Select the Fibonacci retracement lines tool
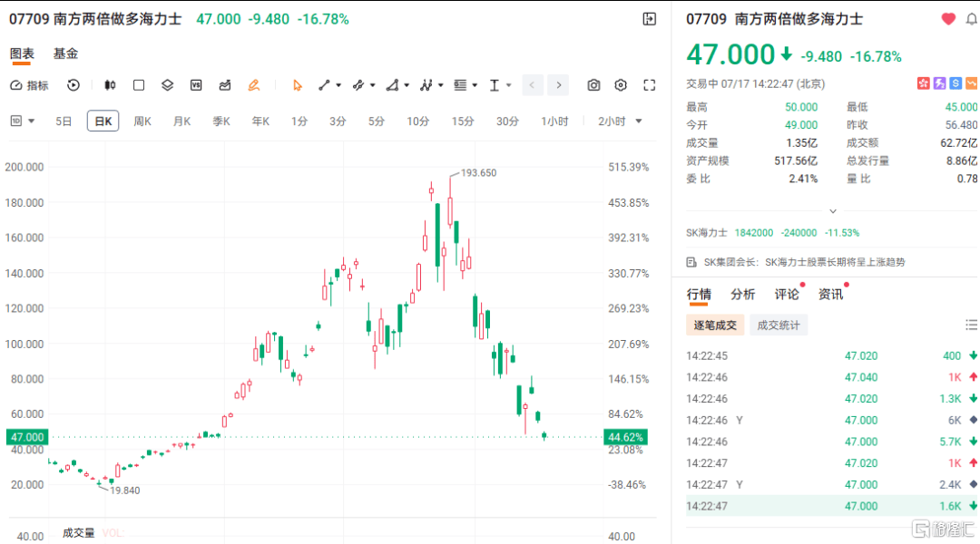This screenshot has width=980, height=544. tap(460, 85)
